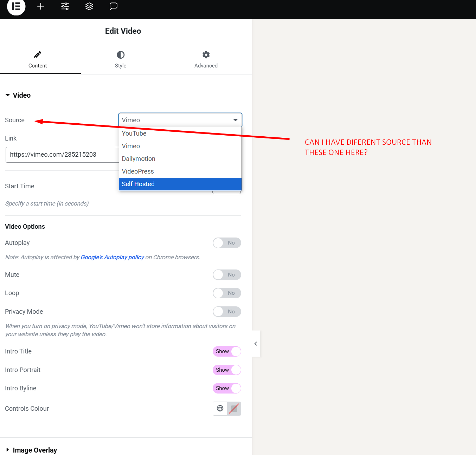Click the Elementor logo icon
Screen dimensions: 476x455
coord(16,6)
